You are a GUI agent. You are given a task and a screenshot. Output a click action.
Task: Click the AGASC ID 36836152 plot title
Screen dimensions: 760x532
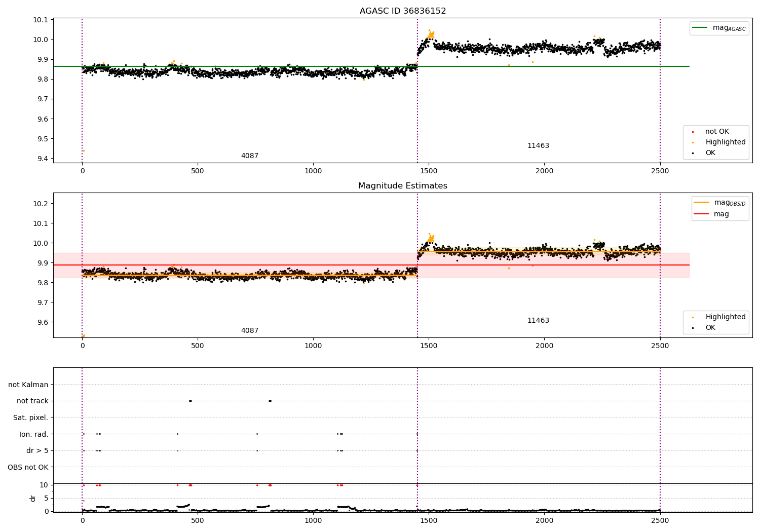pyautogui.click(x=403, y=11)
